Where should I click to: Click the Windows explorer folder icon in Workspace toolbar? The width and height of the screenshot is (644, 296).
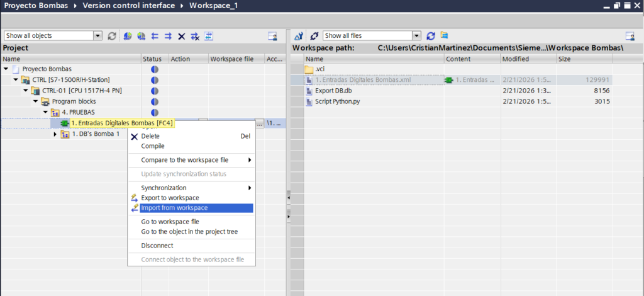(444, 36)
